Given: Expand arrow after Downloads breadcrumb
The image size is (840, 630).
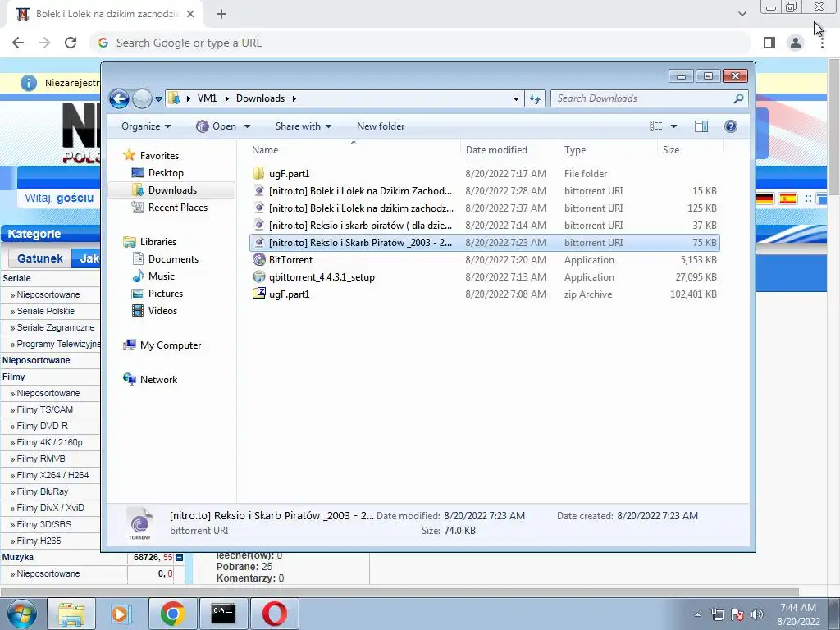Looking at the screenshot, I should [x=294, y=98].
